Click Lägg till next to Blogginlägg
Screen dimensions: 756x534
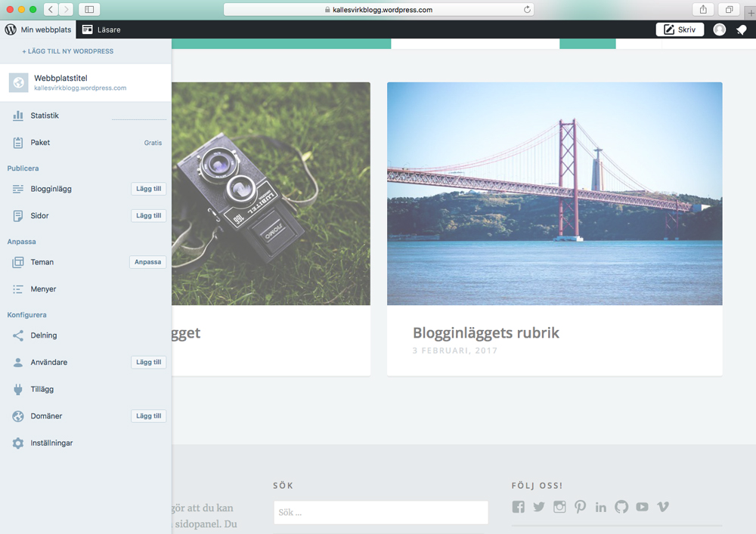pos(148,189)
